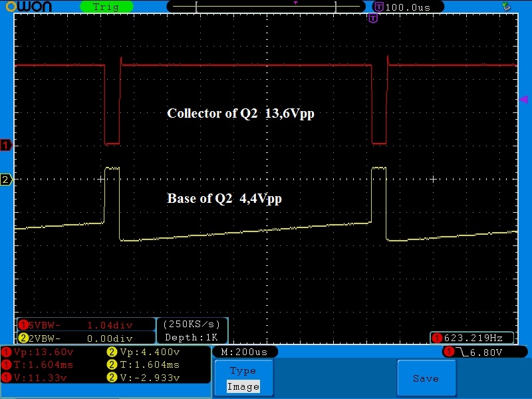This screenshot has width=532, height=399.
Task: Select the M:200us timebase readout
Action: [x=244, y=352]
